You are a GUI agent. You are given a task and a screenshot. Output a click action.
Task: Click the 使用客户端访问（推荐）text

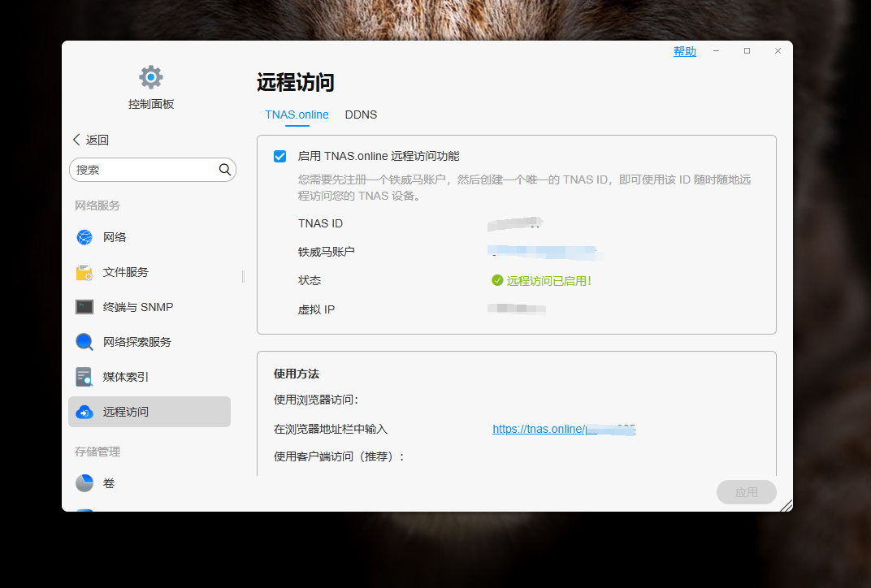pos(340,456)
